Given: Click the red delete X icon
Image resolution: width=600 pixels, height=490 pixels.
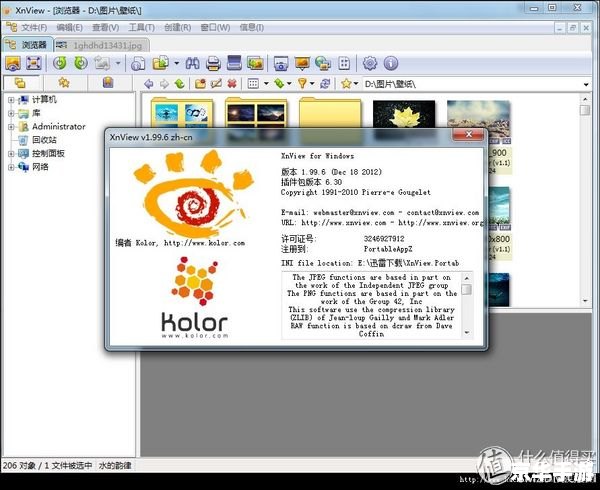Looking at the screenshot, I should 232,83.
